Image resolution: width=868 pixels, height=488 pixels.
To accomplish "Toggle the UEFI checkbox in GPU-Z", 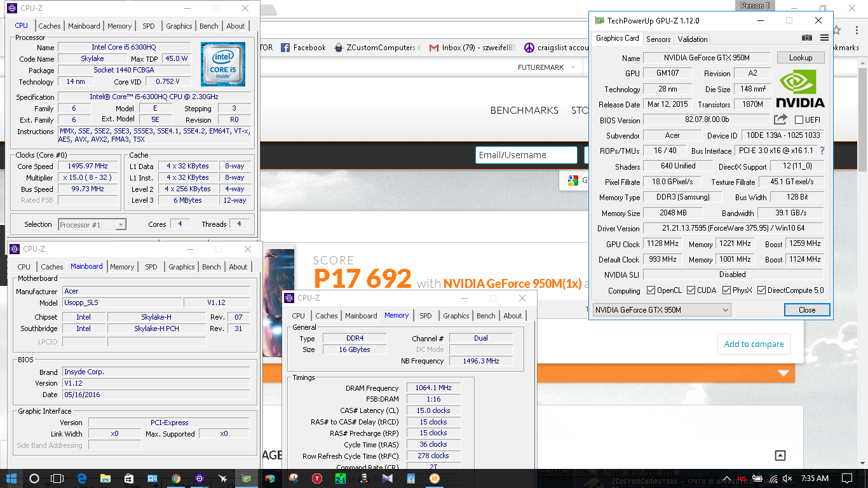I will point(799,119).
